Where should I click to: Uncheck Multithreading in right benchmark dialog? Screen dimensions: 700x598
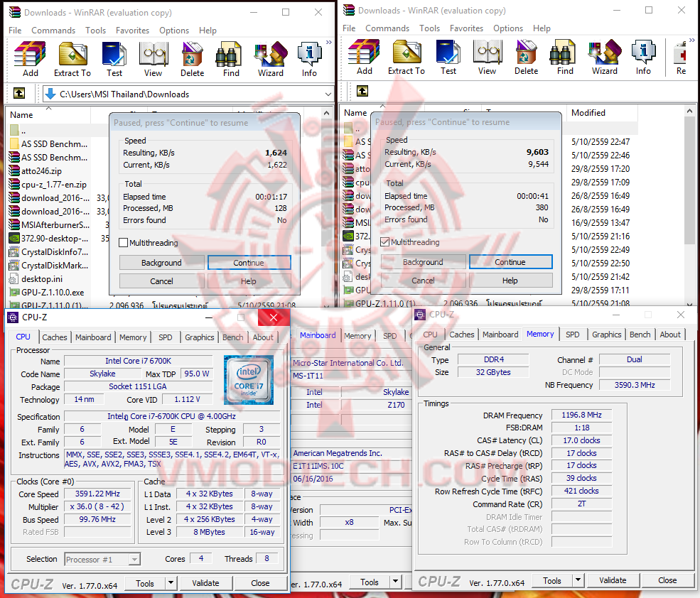[x=384, y=242]
